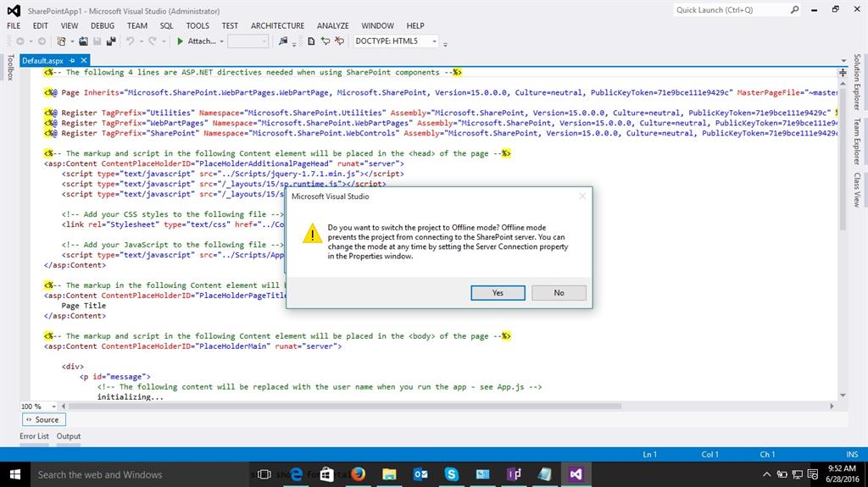Open InfoPath from the taskbar
Image resolution: width=868 pixels, height=487 pixels.
pos(514,474)
